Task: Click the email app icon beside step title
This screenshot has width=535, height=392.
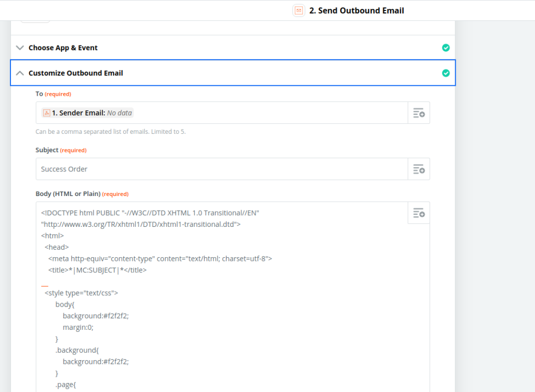Action: pos(298,10)
